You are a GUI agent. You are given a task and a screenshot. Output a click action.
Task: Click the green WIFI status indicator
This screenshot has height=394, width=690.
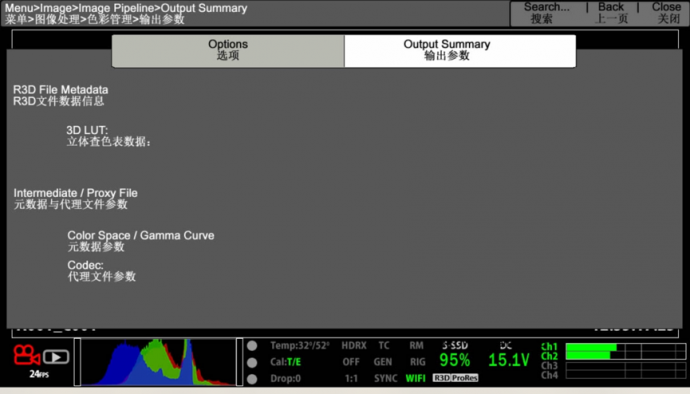click(415, 378)
